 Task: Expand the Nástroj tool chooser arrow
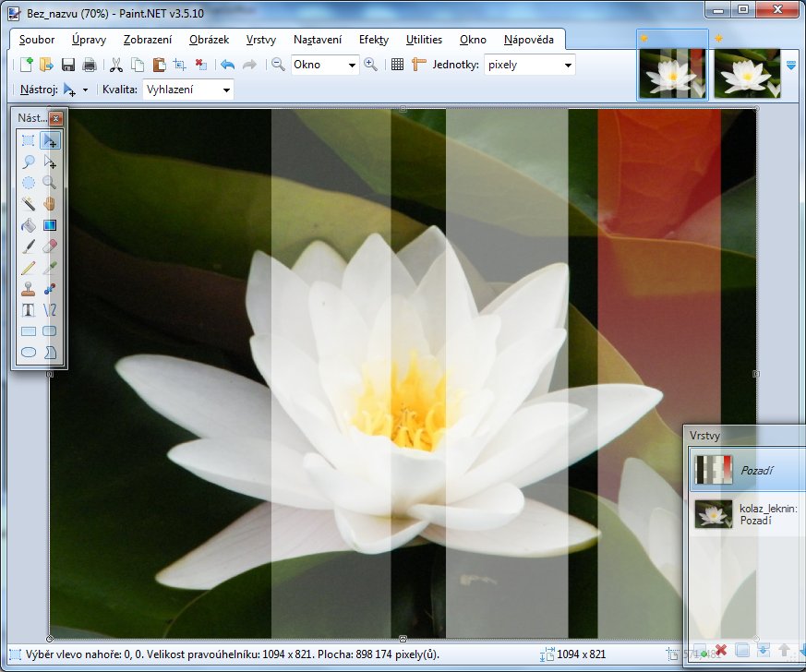click(85, 90)
